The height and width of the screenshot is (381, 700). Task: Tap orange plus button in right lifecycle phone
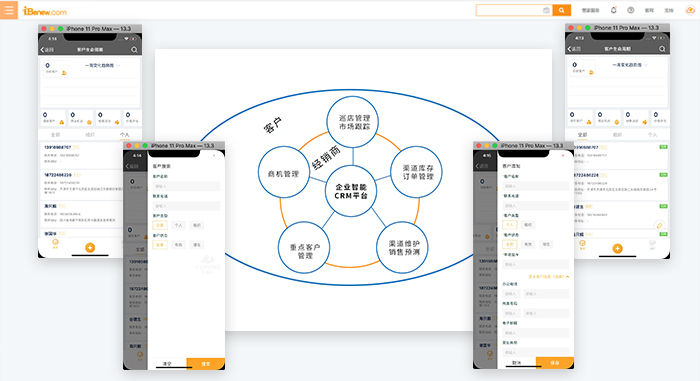click(617, 248)
